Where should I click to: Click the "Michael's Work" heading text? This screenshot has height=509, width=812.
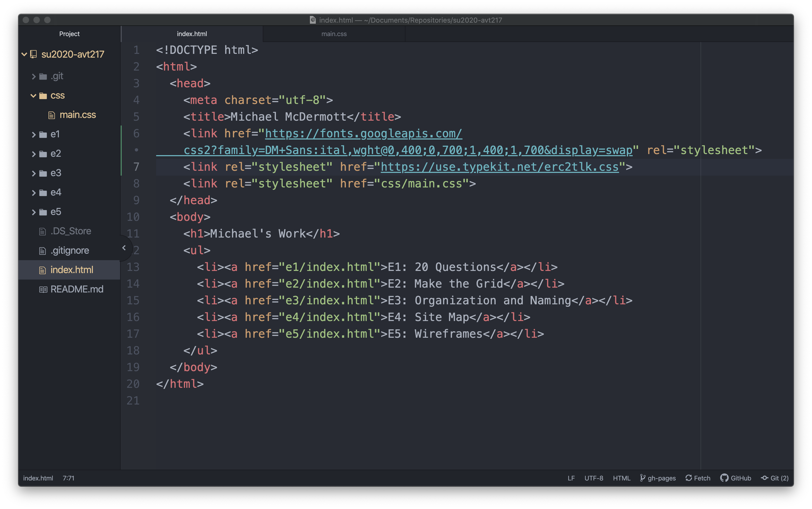pos(258,234)
